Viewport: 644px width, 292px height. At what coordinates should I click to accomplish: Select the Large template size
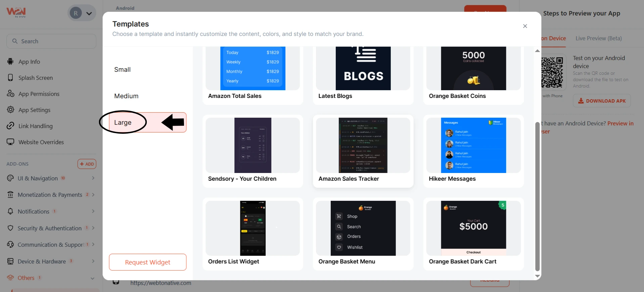147,122
